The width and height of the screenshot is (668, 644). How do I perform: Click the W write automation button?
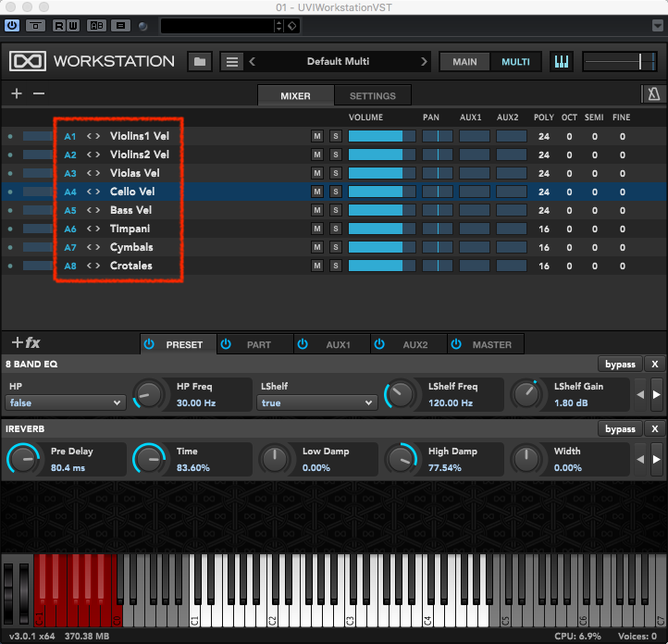tap(73, 26)
